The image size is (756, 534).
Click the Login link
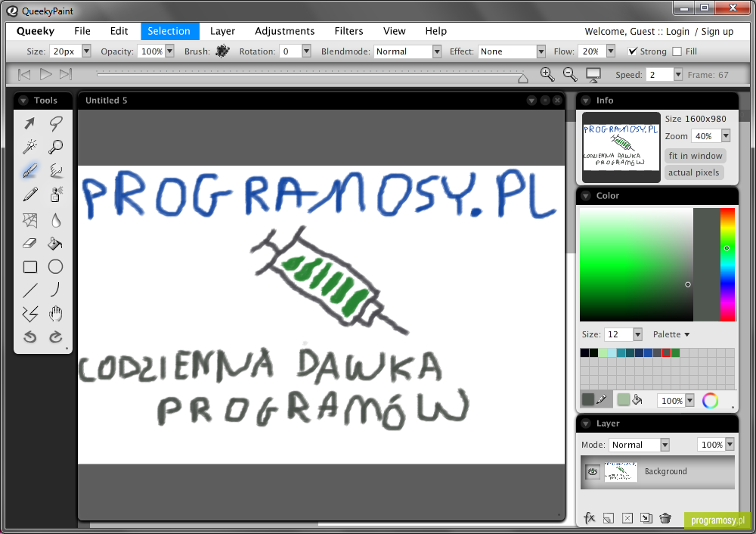point(677,31)
